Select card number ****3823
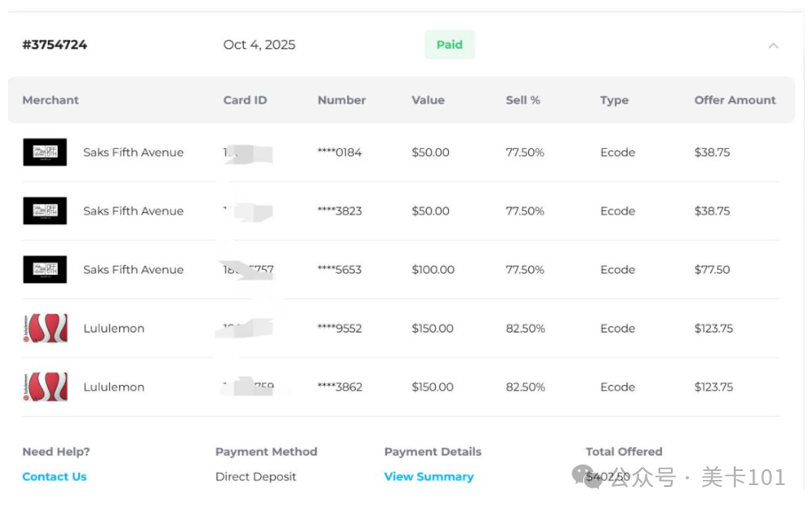The image size is (812, 510). tap(340, 211)
